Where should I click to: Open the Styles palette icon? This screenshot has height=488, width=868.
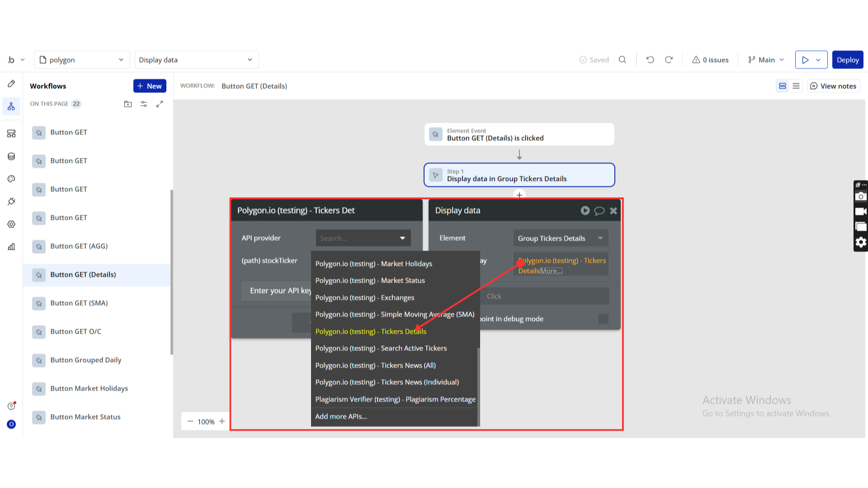tap(11, 179)
